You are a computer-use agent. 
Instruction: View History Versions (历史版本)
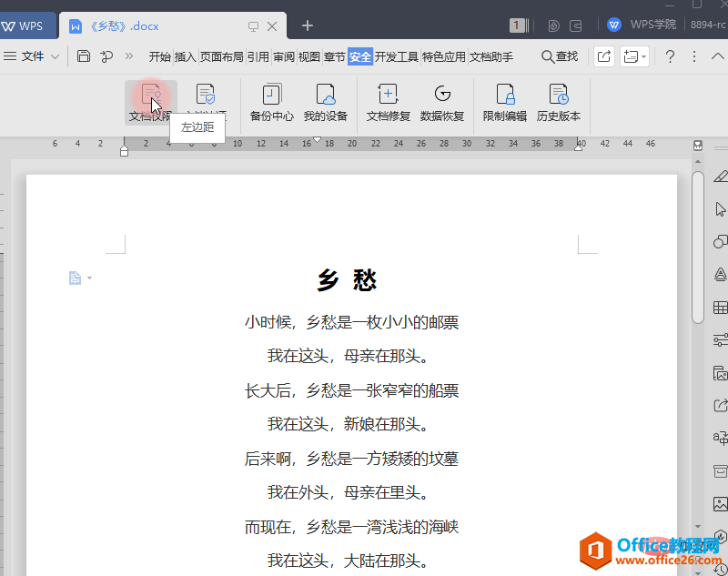pos(559,103)
